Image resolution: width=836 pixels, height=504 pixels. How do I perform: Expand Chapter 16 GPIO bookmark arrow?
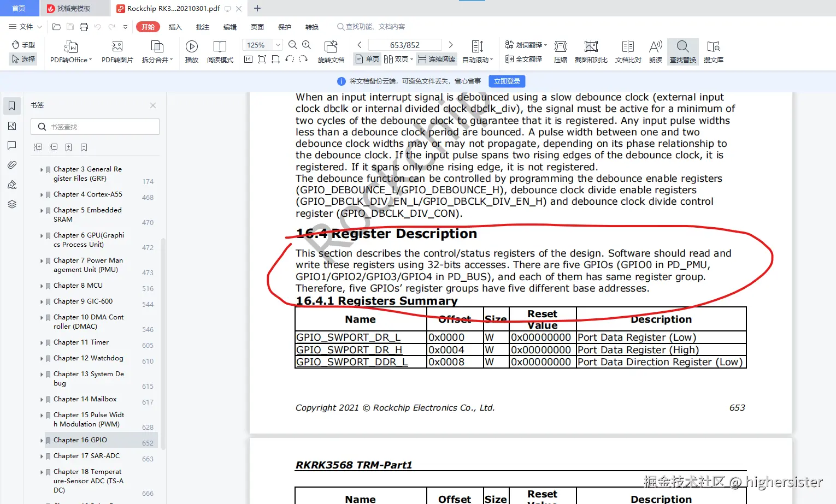pyautogui.click(x=42, y=441)
